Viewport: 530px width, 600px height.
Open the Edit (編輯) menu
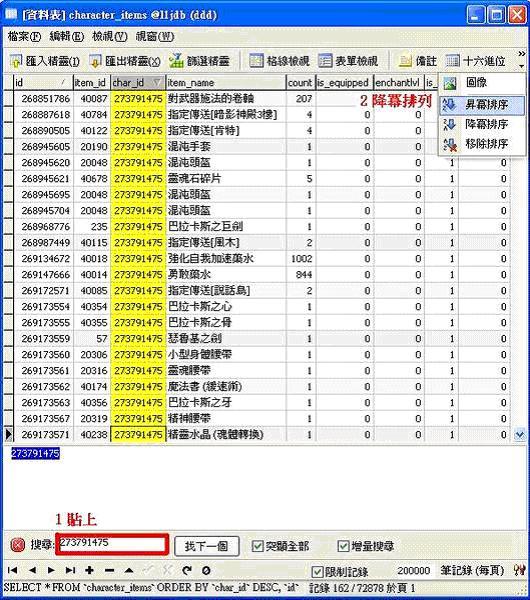(67, 36)
